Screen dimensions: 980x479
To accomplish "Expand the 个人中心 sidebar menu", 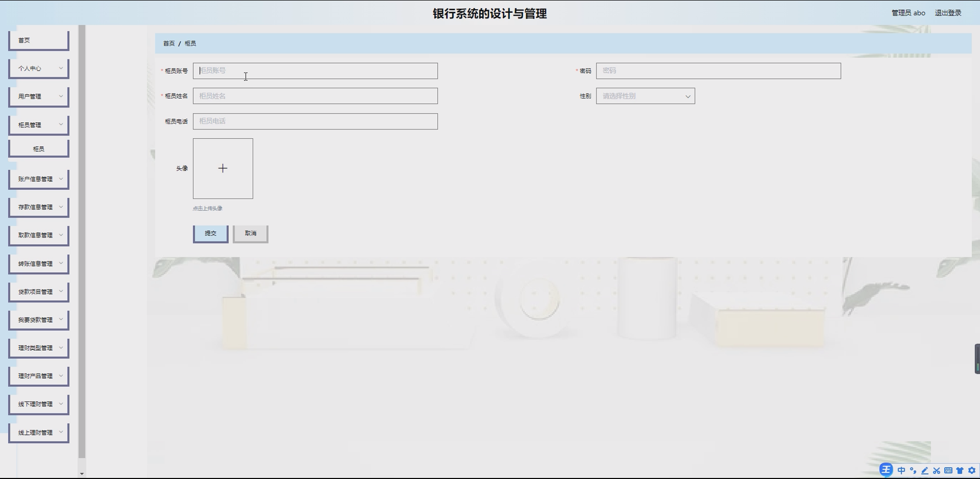I will [x=39, y=68].
